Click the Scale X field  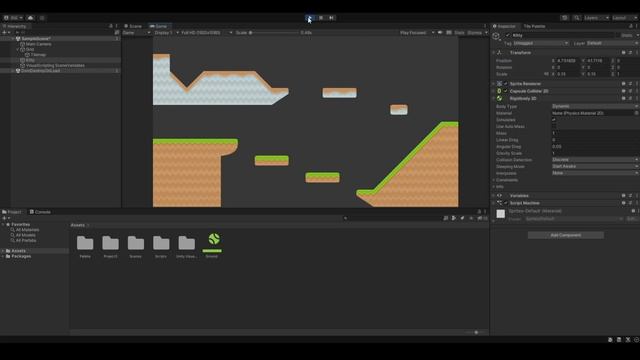[568, 74]
